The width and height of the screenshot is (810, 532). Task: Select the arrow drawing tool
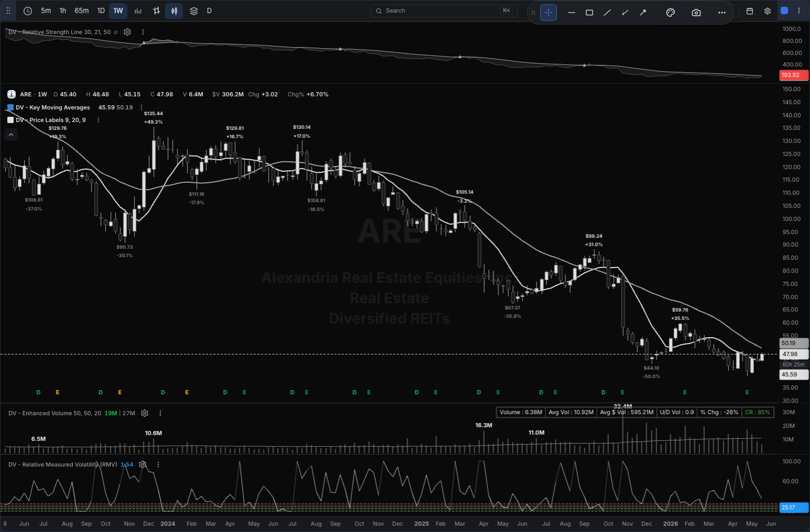point(643,13)
